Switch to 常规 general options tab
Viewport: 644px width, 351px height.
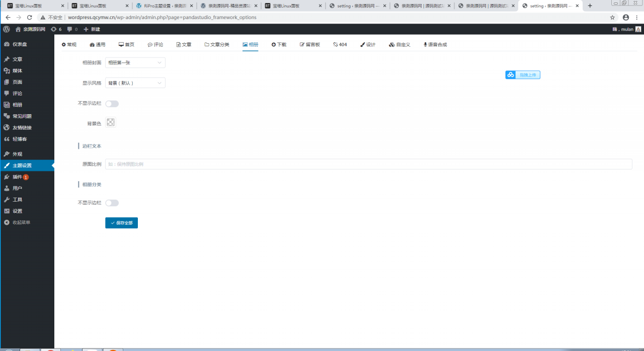tap(69, 45)
